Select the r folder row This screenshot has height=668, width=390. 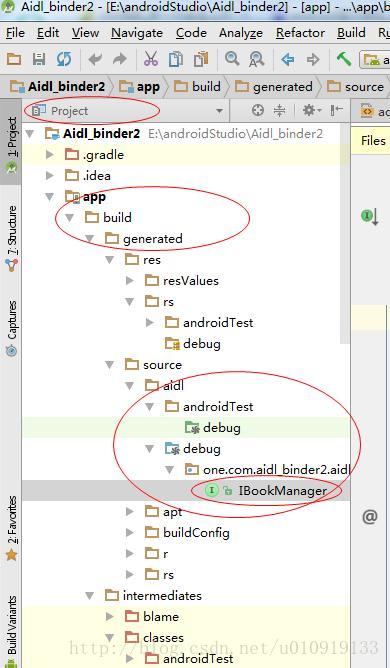185,553
